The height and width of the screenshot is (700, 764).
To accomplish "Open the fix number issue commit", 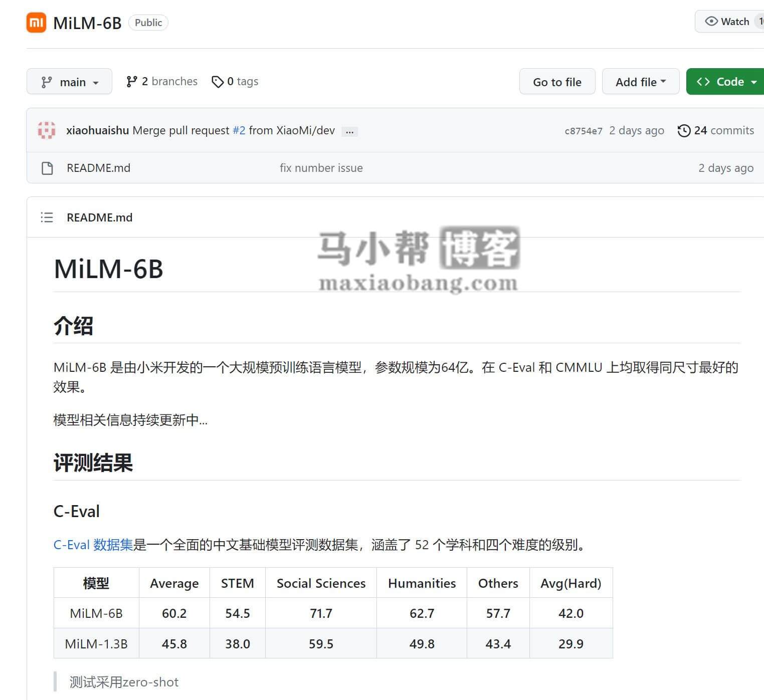I will pos(321,168).
